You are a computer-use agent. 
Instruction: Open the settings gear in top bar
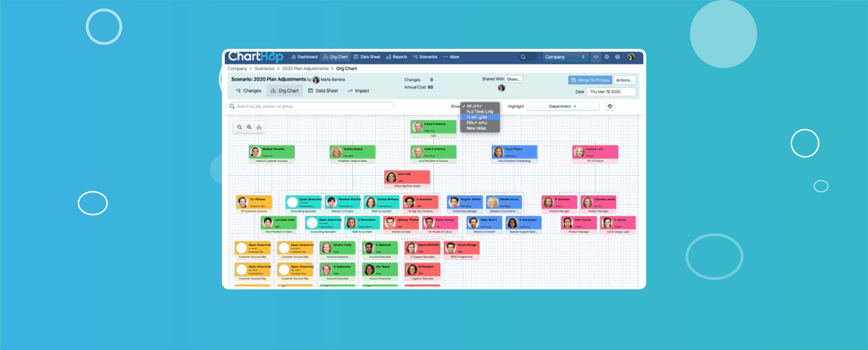pos(607,57)
